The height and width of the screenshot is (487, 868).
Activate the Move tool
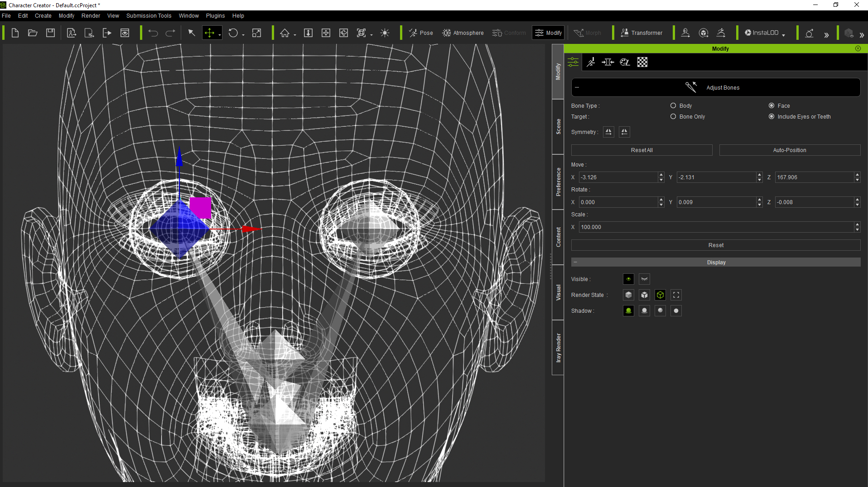(209, 33)
